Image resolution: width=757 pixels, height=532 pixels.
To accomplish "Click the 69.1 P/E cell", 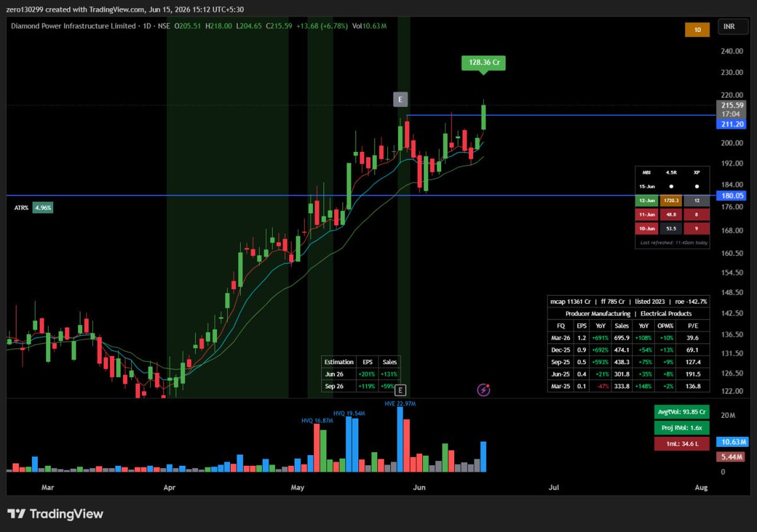I will point(692,350).
